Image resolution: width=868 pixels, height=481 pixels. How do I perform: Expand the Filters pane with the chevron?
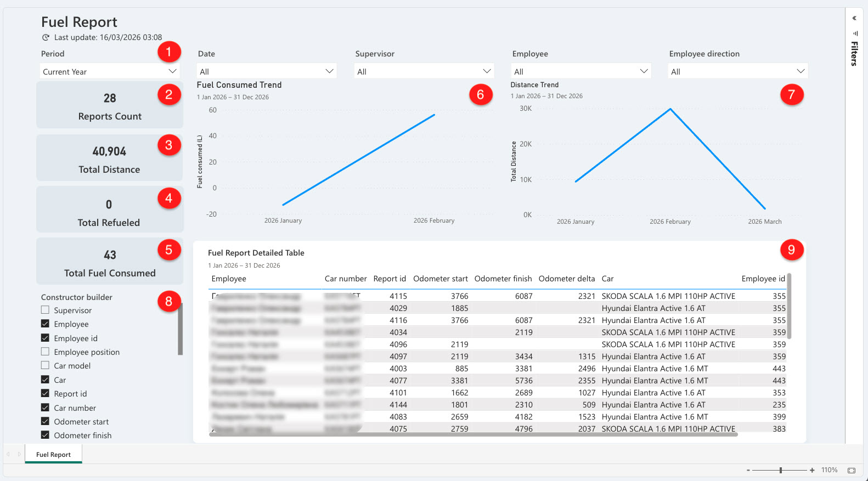point(854,18)
